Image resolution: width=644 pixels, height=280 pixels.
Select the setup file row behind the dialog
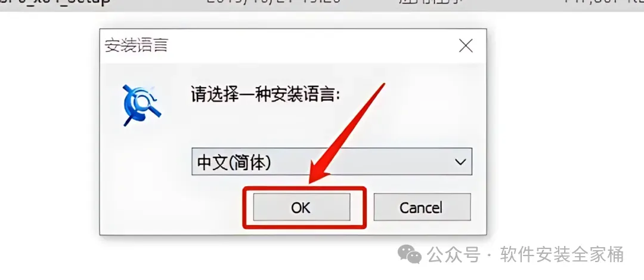click(x=322, y=5)
